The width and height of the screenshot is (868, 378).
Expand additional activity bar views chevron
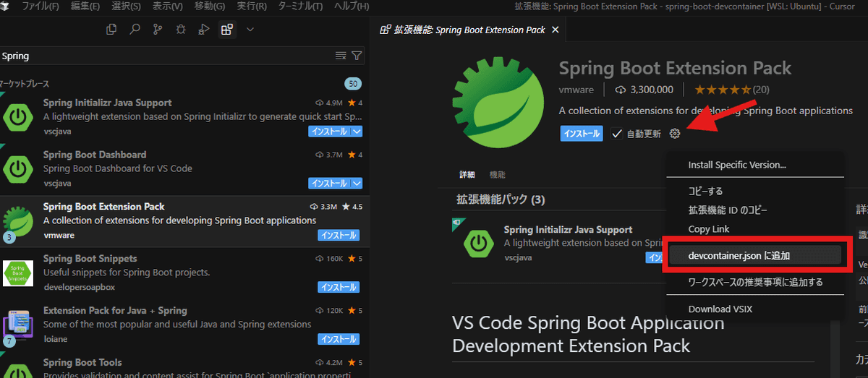pos(250,30)
